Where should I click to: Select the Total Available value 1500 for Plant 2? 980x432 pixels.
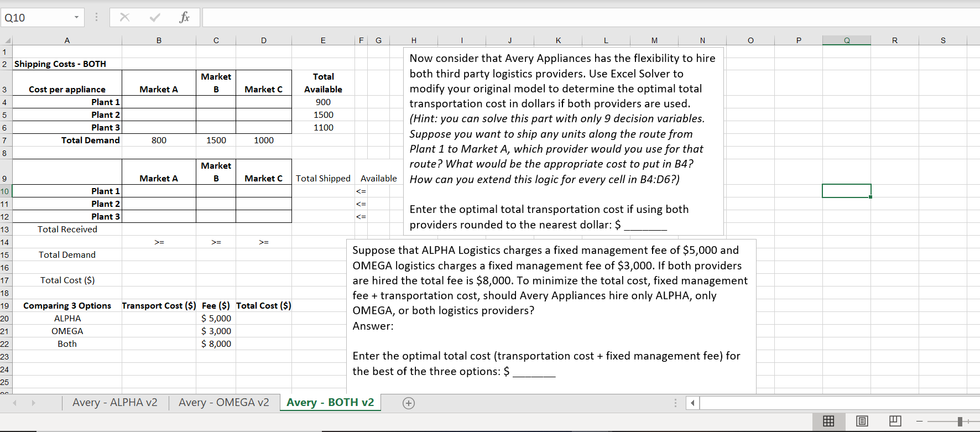[323, 115]
